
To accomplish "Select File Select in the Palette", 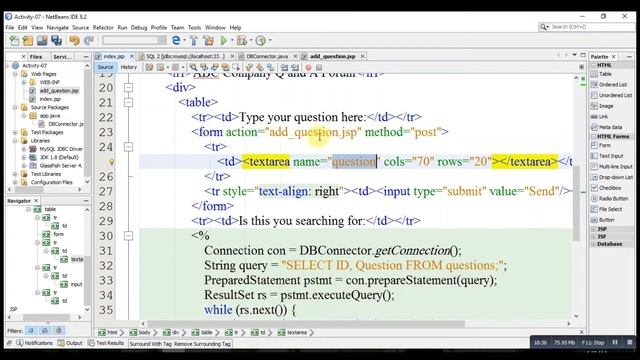I will pyautogui.click(x=610, y=209).
